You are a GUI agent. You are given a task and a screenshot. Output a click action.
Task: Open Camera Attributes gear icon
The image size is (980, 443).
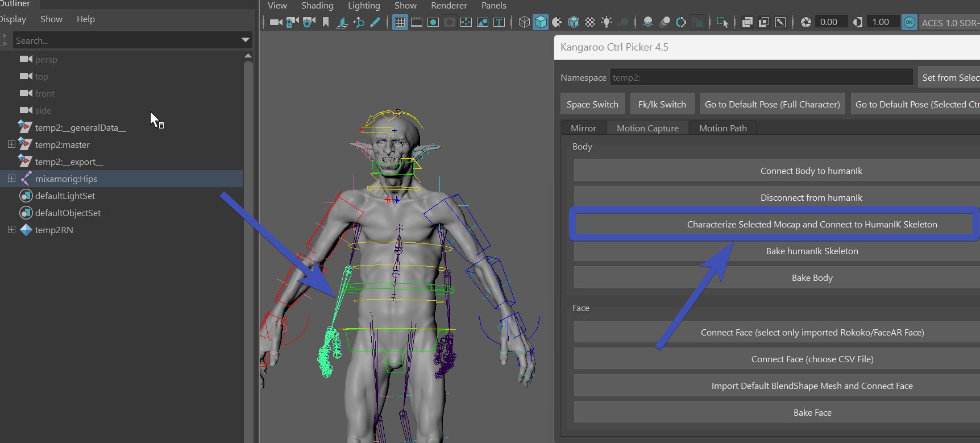[309, 22]
